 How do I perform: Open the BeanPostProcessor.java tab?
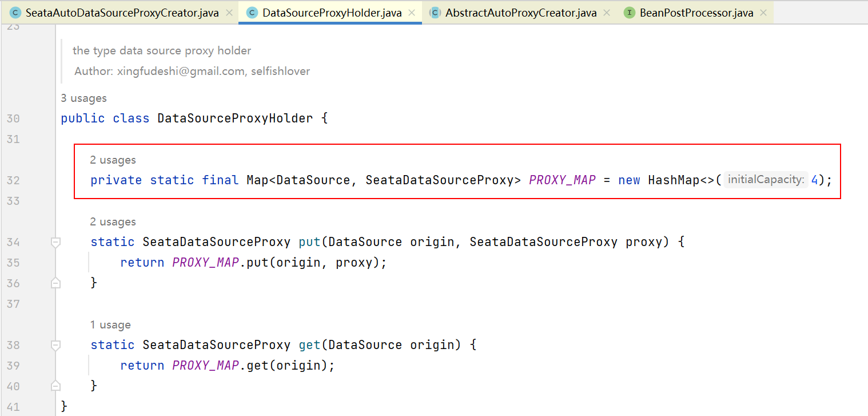pyautogui.click(x=696, y=13)
